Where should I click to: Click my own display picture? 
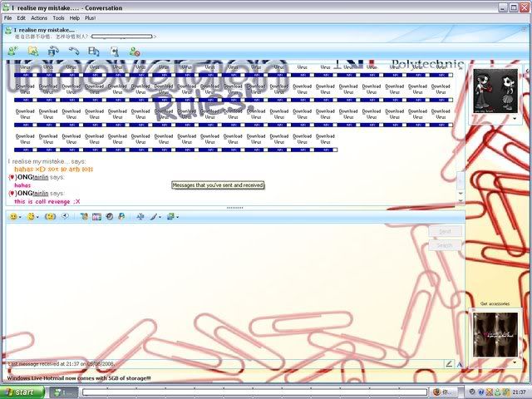point(495,334)
